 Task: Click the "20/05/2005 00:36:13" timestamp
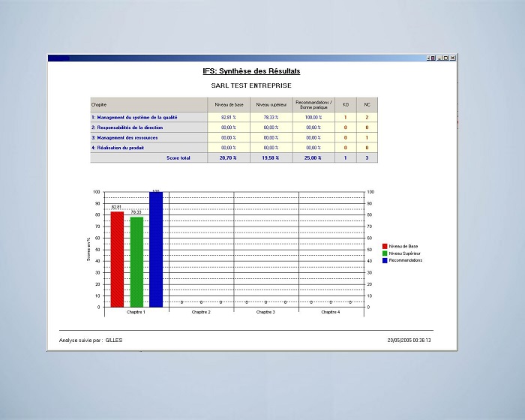(409, 340)
